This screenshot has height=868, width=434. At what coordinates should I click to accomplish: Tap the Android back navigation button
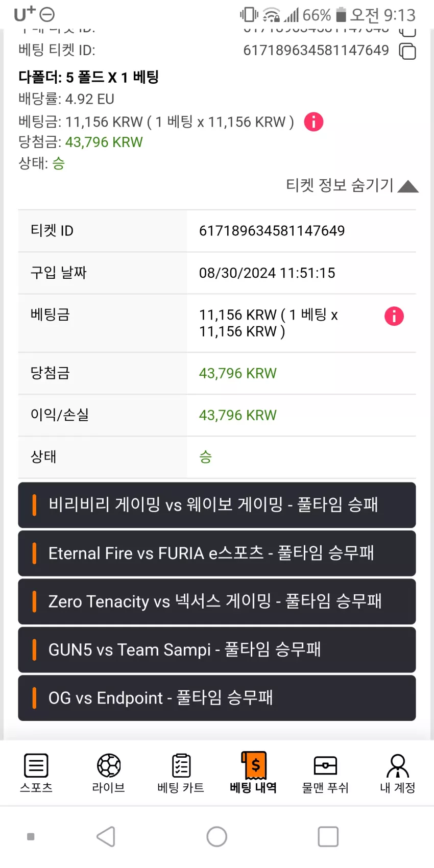[106, 837]
